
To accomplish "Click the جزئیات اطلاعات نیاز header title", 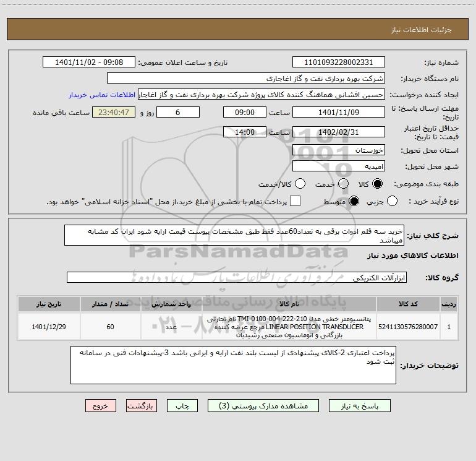I will pos(422,30).
